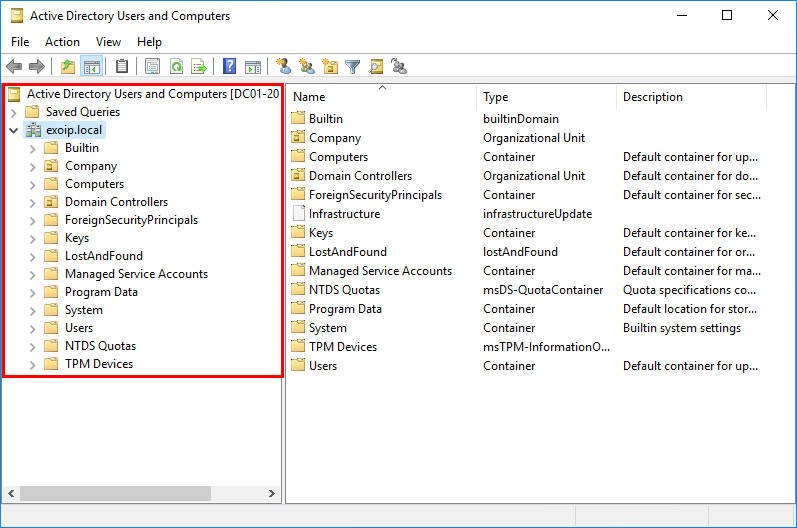Open Help via the blue question mark icon
797x528 pixels.
(230, 67)
